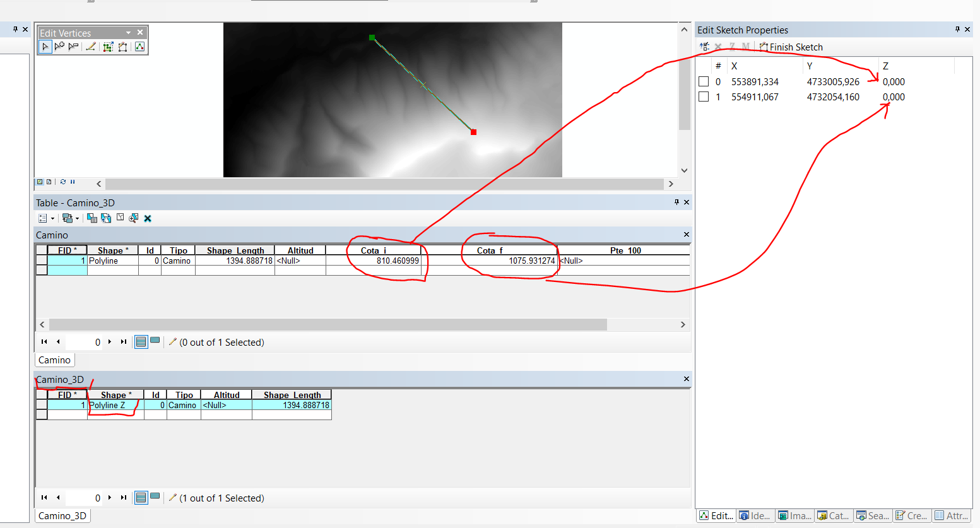Image resolution: width=980 pixels, height=528 pixels.
Task: Close the Camino_3D table pane
Action: [x=687, y=379]
